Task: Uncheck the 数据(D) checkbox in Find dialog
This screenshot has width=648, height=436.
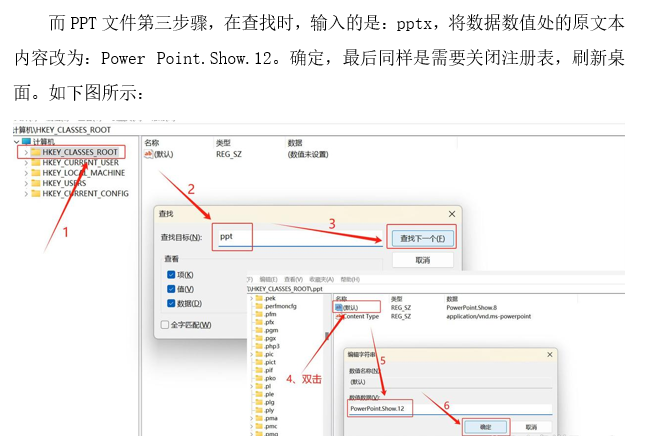Action: coord(171,303)
